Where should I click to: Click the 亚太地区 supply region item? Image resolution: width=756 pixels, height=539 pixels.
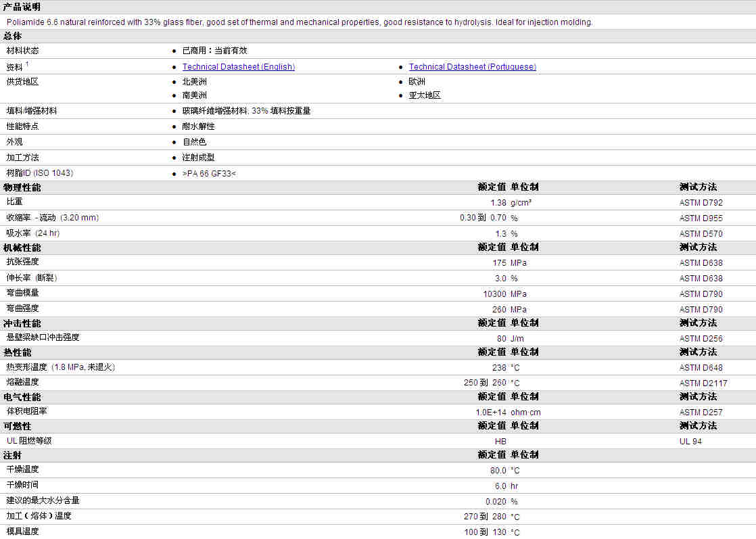425,95
